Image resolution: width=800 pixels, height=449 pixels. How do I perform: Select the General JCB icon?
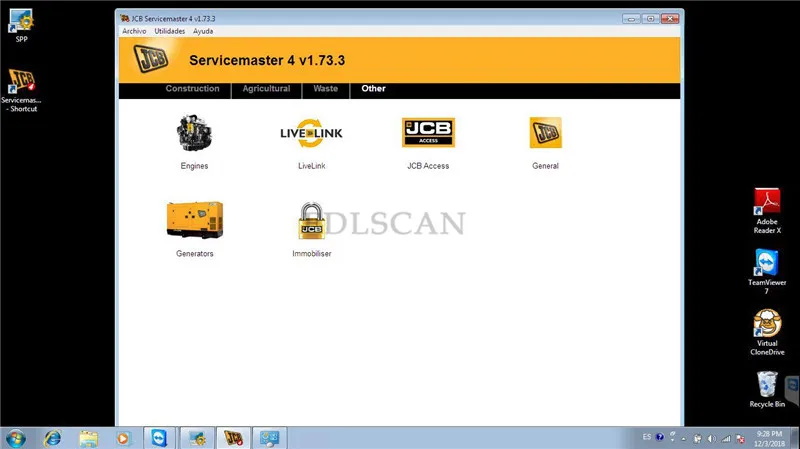(545, 133)
